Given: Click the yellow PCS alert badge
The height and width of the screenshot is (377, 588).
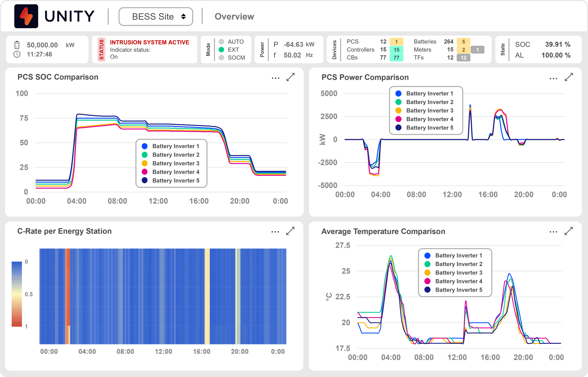Looking at the screenshot, I should pyautogui.click(x=396, y=42).
